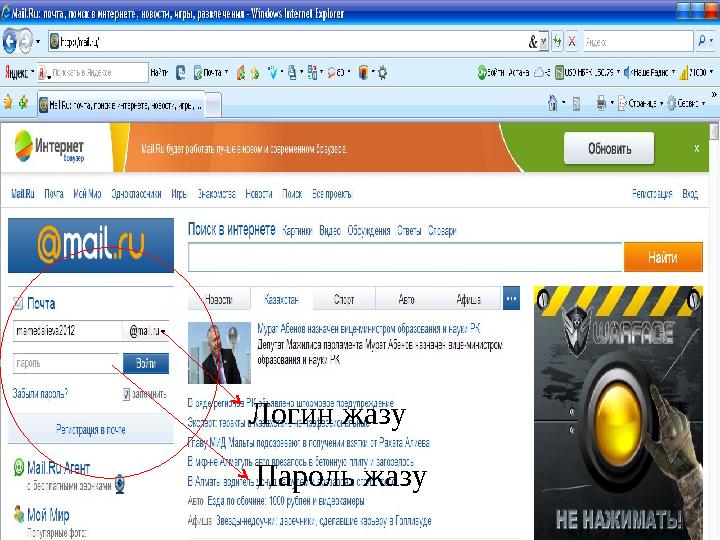Viewport: 720px width, 540px height.
Task: Select the Авто news tab
Action: pyautogui.click(x=406, y=299)
